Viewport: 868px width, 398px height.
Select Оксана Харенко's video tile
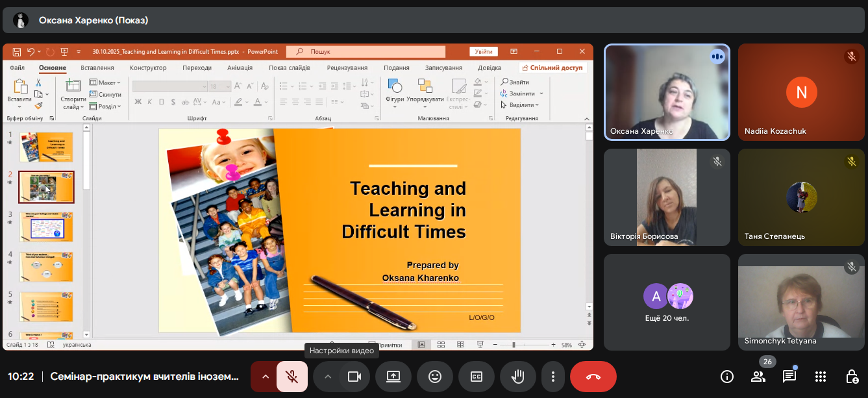pyautogui.click(x=667, y=92)
